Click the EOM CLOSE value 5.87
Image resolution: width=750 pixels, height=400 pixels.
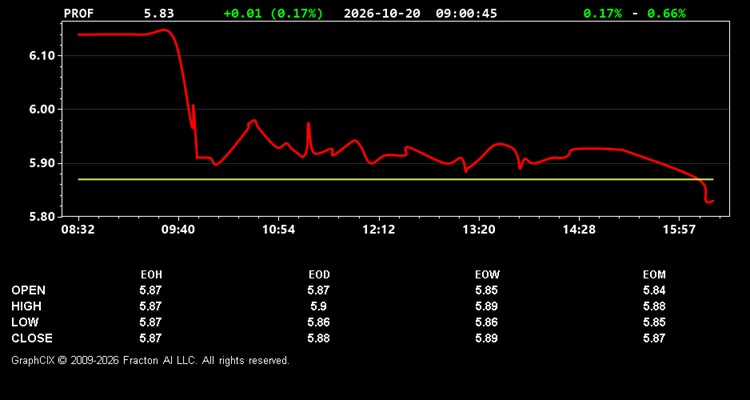654,338
